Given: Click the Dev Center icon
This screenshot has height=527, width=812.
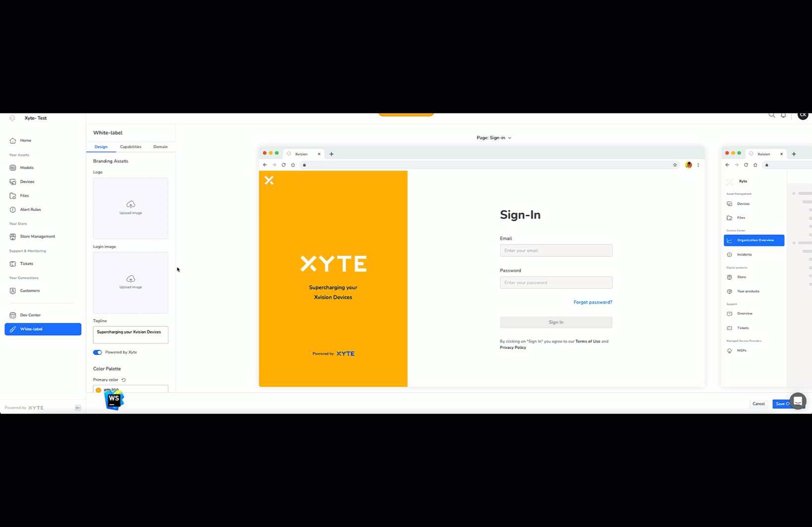Looking at the screenshot, I should point(13,315).
